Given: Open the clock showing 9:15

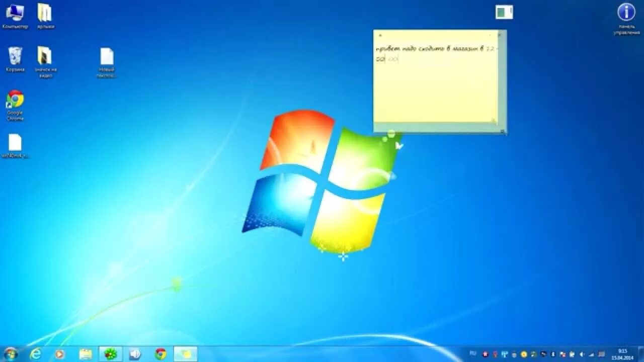Looking at the screenshot, I should pos(622,354).
